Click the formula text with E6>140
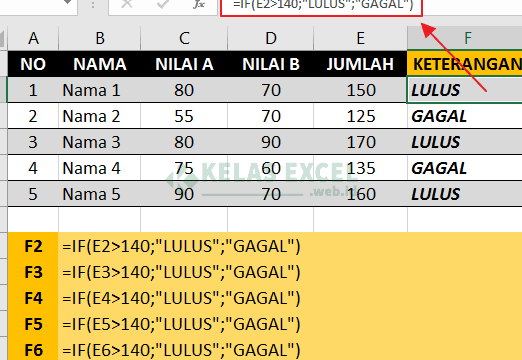The height and width of the screenshot is (360, 522). tap(181, 350)
